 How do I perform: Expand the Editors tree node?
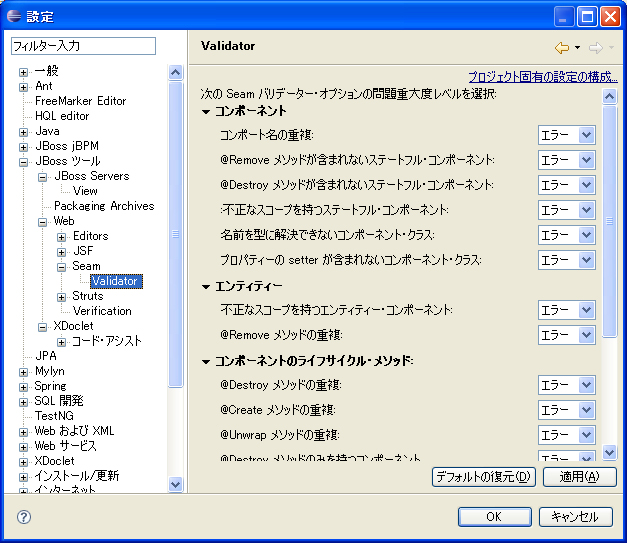click(x=61, y=237)
